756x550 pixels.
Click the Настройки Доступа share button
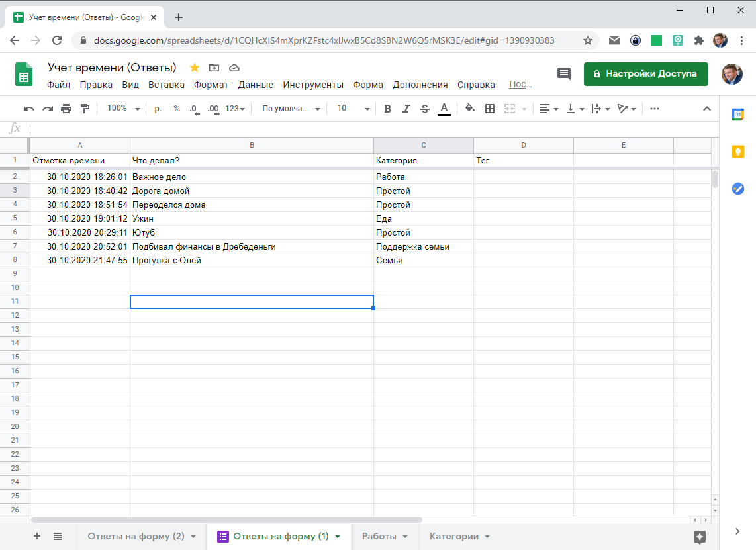[645, 74]
